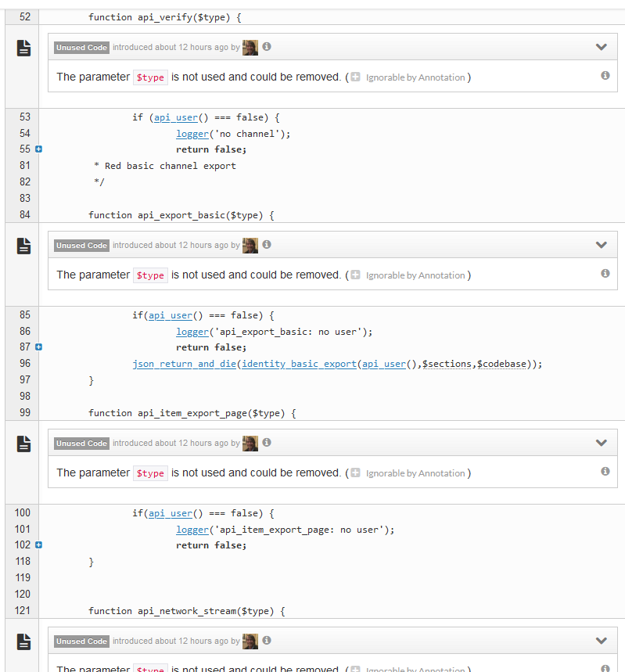Click document icon beside the api_network_stream issue

(x=24, y=641)
